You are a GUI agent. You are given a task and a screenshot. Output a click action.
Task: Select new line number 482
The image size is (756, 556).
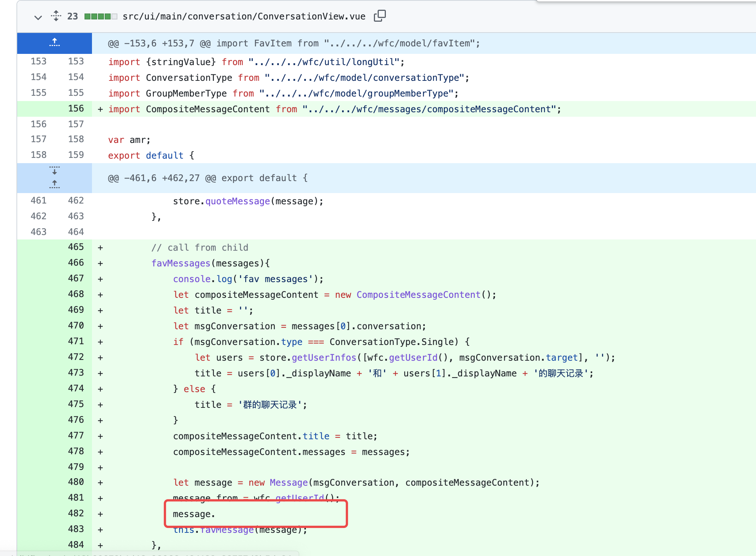pos(76,513)
